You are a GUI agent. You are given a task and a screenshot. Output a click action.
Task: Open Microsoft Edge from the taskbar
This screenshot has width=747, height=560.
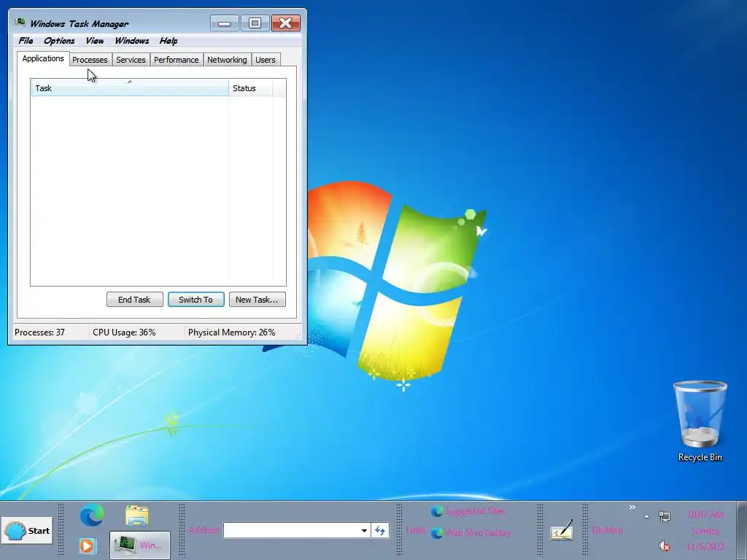point(91,516)
